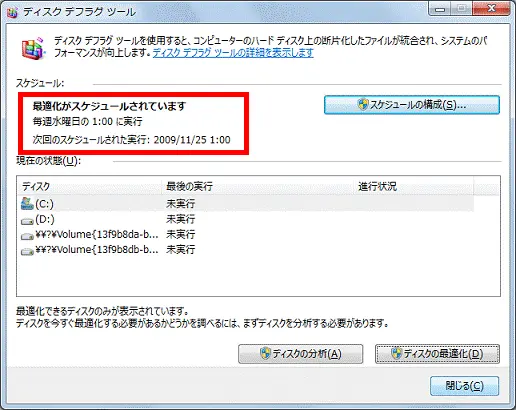The height and width of the screenshot is (410, 516).
Task: Sort by ディスク column header
Action: tap(89, 186)
